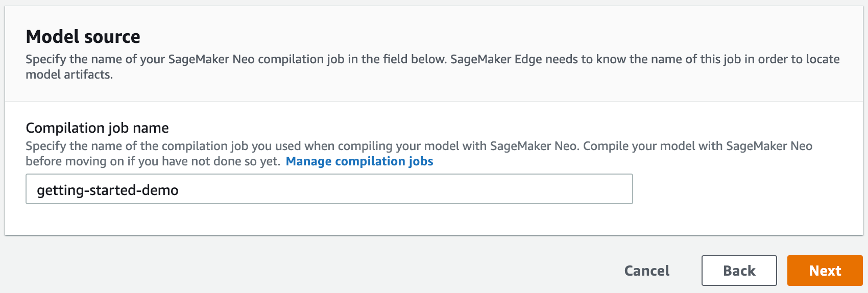Open the Manage compilation jobs link
The image size is (868, 293).
tap(359, 161)
